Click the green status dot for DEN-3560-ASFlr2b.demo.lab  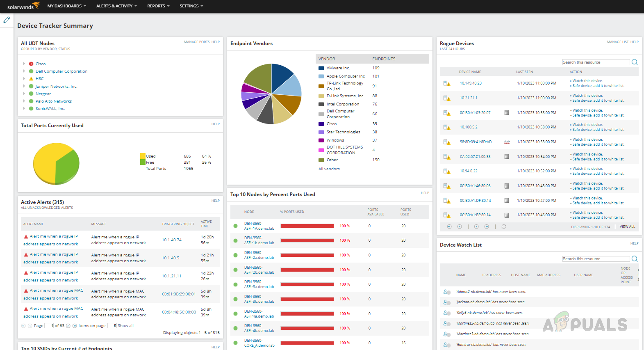pos(236,270)
